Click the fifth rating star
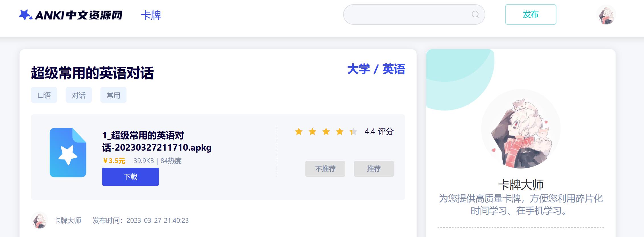This screenshot has height=237, width=644. [353, 132]
